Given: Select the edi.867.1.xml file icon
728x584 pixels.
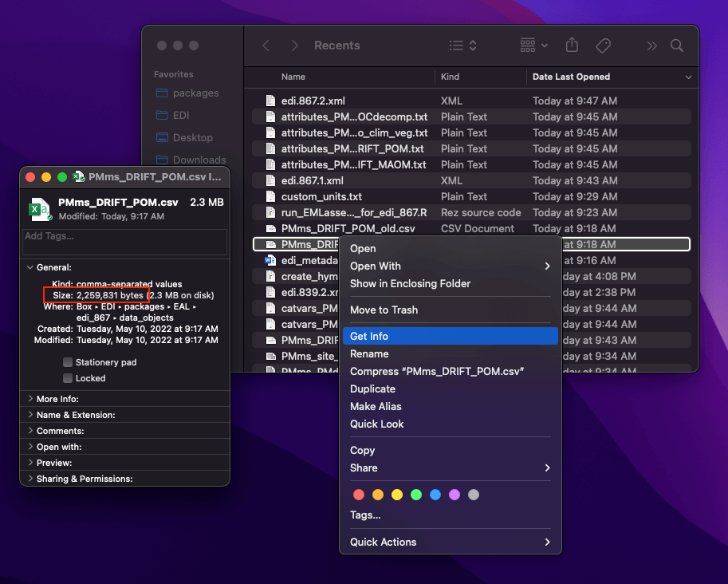Looking at the screenshot, I should point(270,181).
